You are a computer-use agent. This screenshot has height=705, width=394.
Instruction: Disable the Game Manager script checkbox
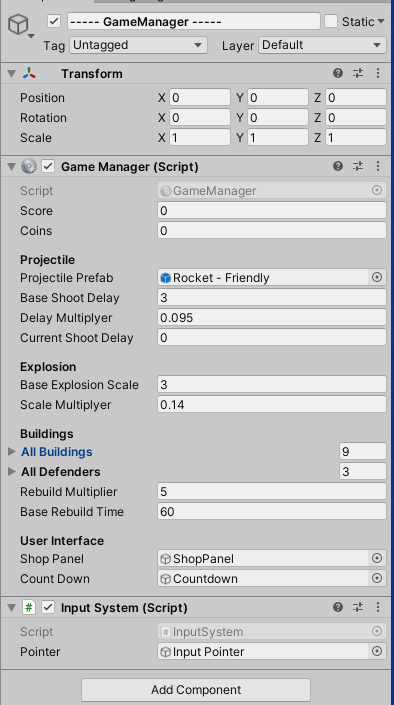click(x=48, y=167)
